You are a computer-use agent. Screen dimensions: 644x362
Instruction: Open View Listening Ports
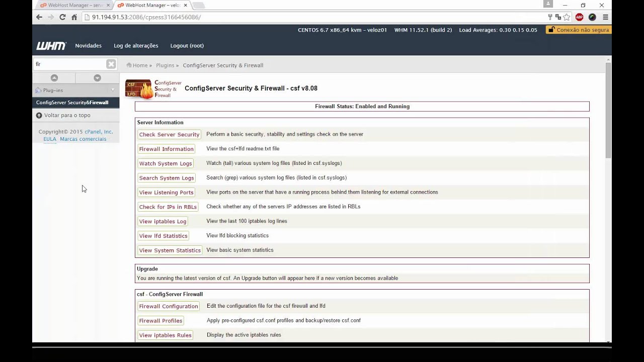167,193
